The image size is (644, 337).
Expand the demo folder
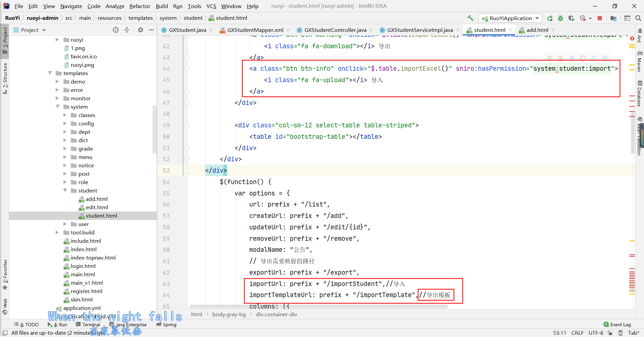click(x=57, y=81)
